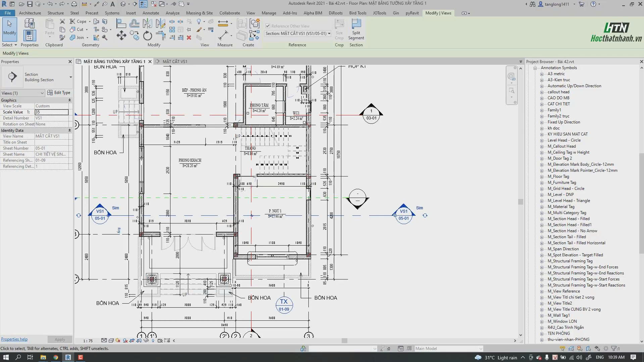Open Visual Style in view control bar

click(x=111, y=341)
